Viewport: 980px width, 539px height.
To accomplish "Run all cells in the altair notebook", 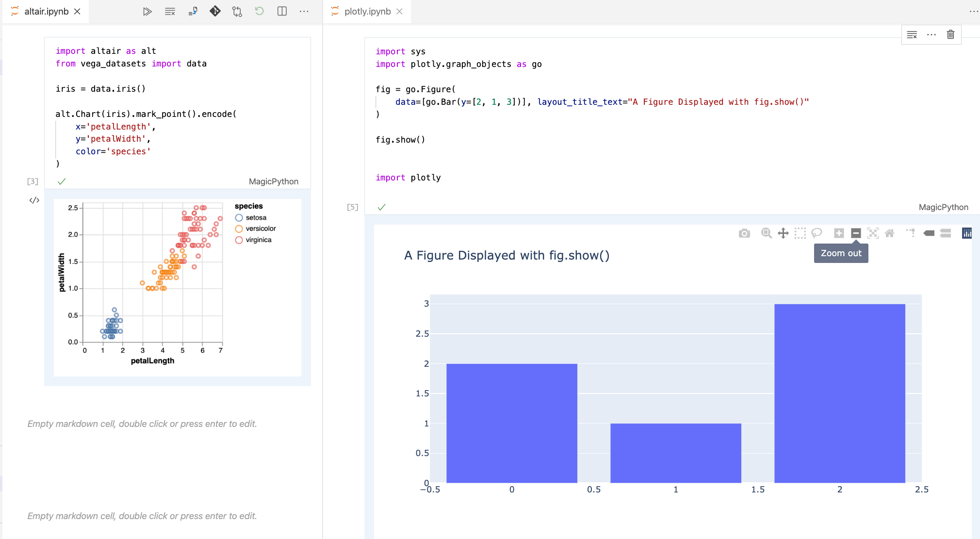I will 148,11.
